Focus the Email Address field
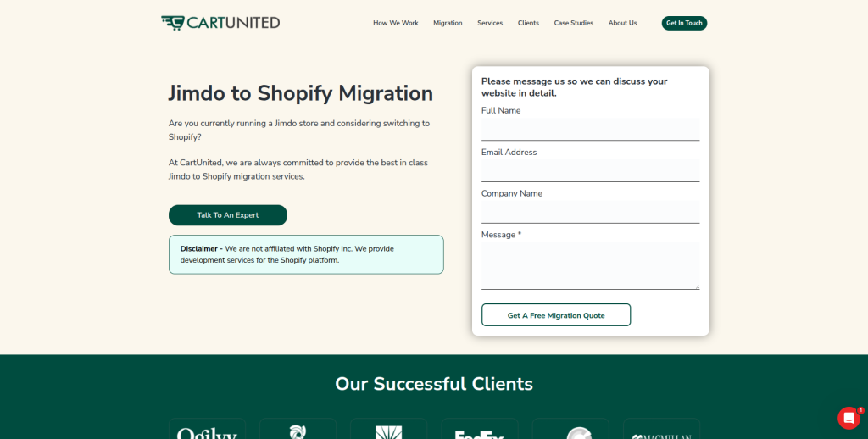This screenshot has height=439, width=868. point(590,170)
